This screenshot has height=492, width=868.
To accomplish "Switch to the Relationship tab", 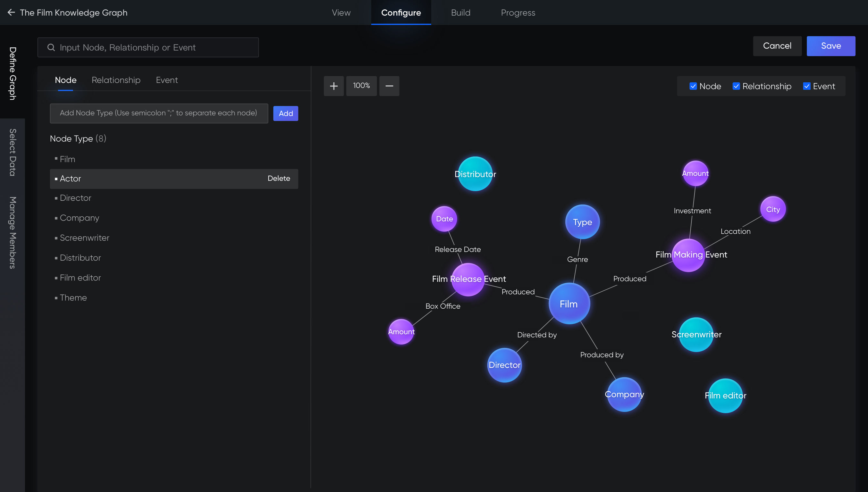I will (x=116, y=80).
